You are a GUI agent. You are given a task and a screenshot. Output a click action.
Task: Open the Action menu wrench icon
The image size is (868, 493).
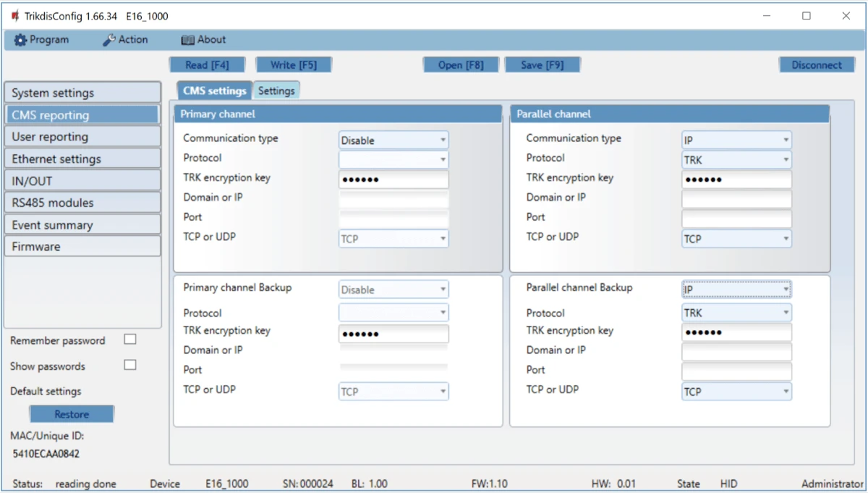click(109, 41)
